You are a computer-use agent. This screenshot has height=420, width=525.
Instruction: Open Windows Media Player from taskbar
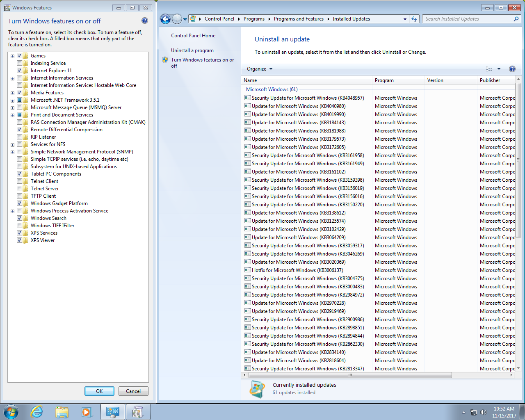point(87,412)
